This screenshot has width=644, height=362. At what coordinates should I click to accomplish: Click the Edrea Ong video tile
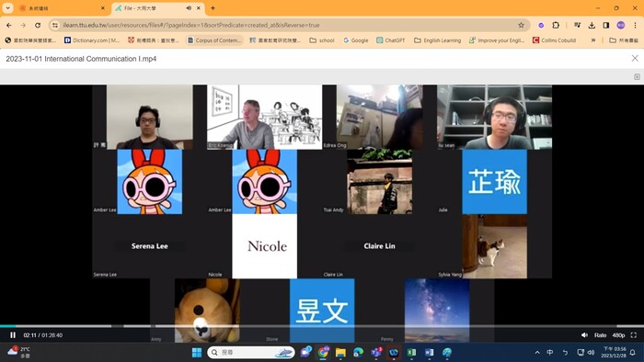point(379,117)
